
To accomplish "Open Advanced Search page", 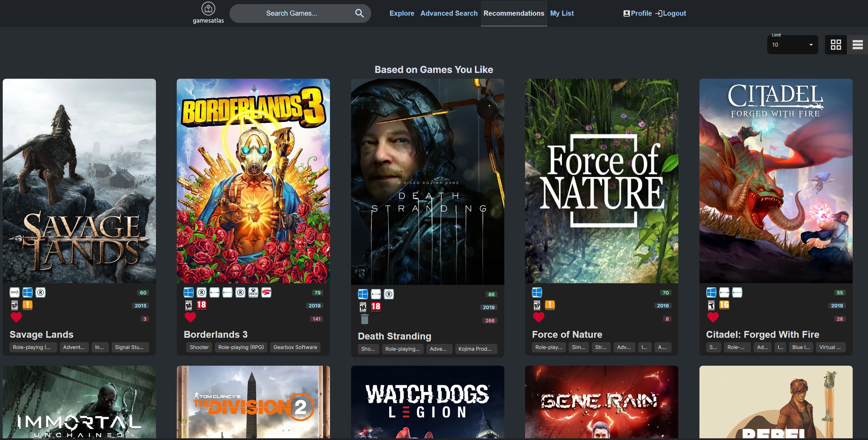I will tap(449, 13).
